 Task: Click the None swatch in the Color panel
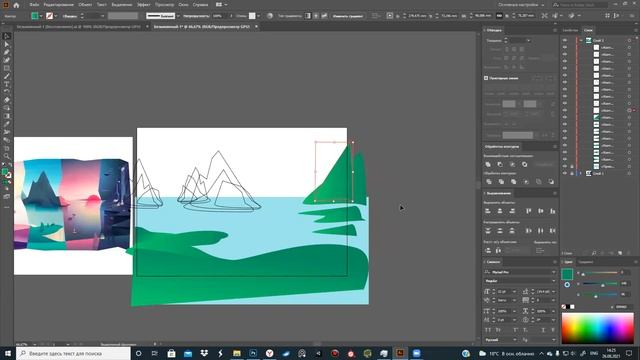(564, 307)
